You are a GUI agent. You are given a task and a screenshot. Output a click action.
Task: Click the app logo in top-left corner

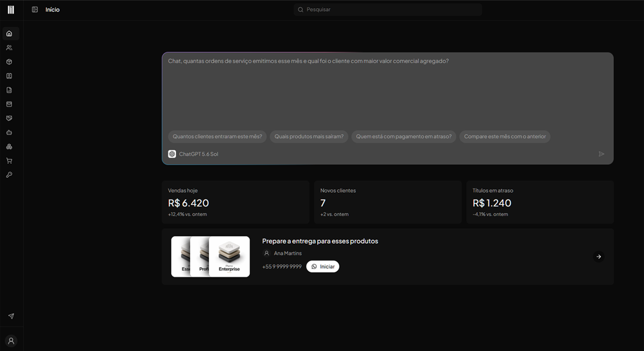11,10
